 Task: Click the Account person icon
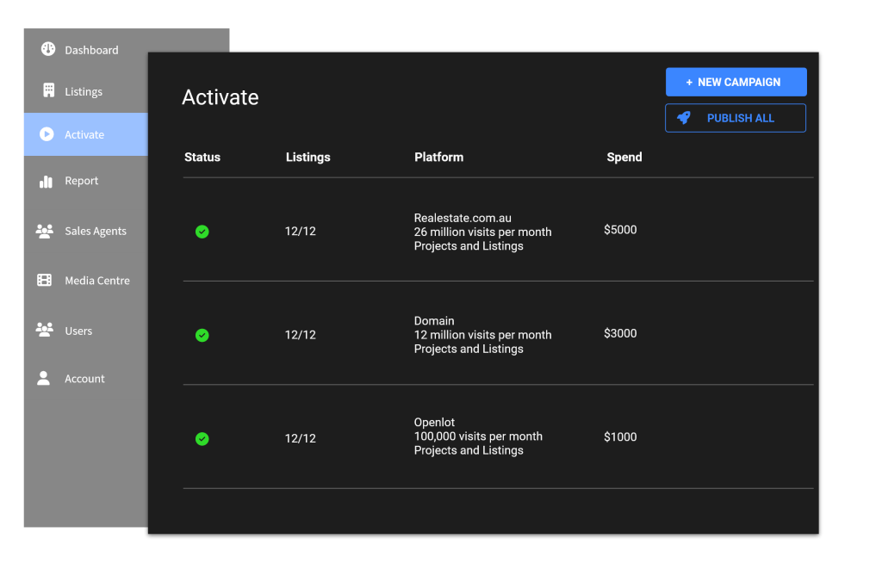coord(44,378)
